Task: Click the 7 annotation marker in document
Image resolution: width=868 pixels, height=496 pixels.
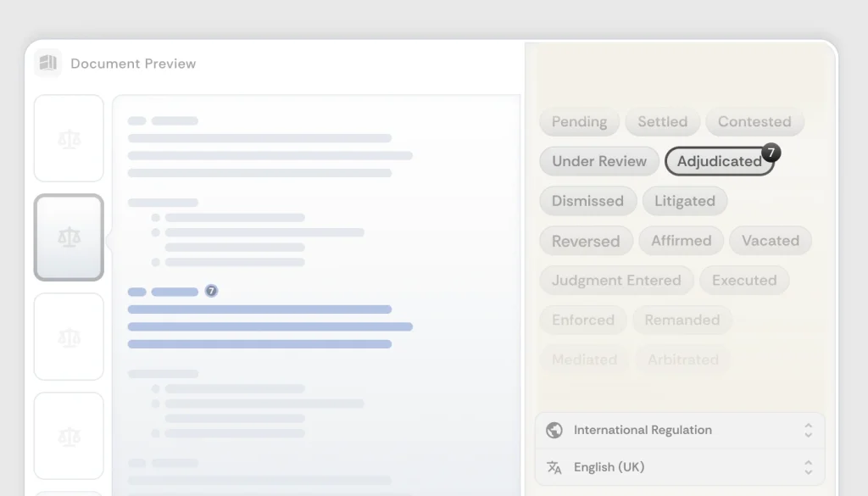Action: pyautogui.click(x=211, y=291)
